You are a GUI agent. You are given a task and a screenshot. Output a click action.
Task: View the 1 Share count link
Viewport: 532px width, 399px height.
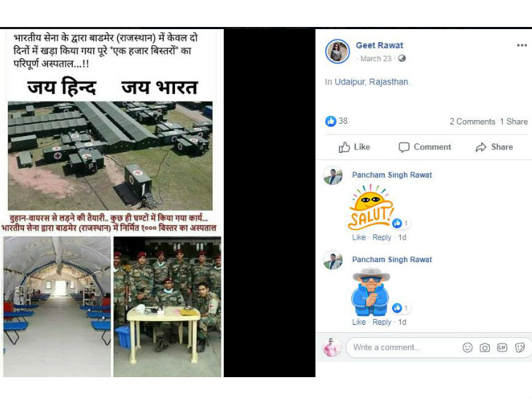point(514,122)
